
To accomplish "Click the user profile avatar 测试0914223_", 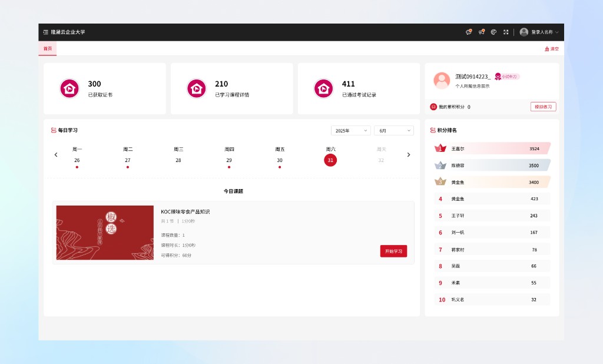I will [442, 80].
